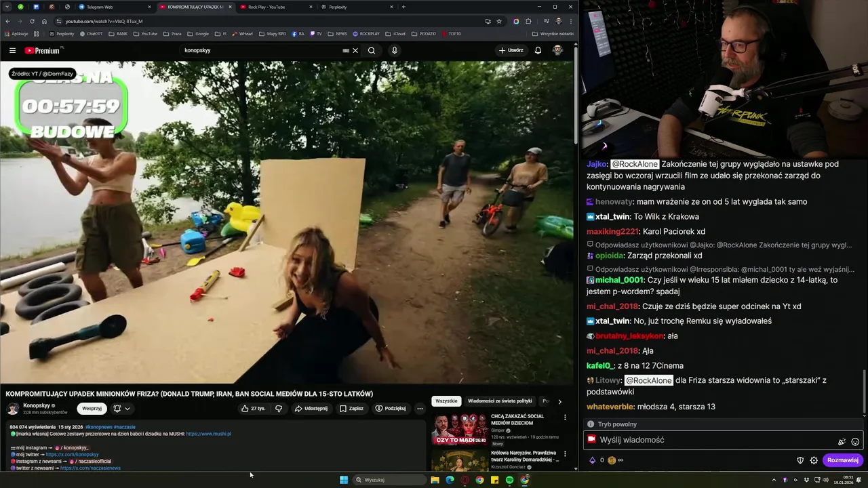Clear the YouTube search text with the X
The image size is (868, 488).
click(x=355, y=50)
